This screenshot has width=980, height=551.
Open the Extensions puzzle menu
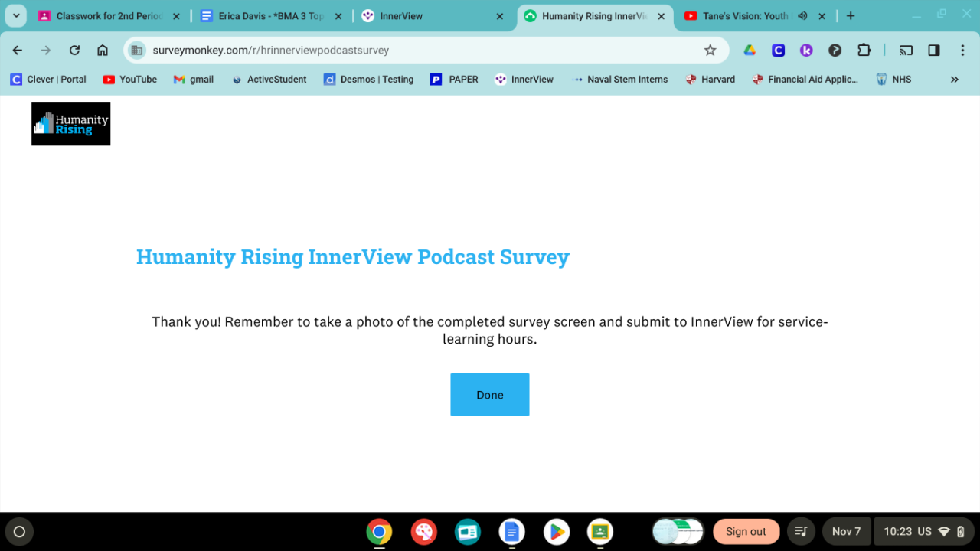click(x=864, y=51)
